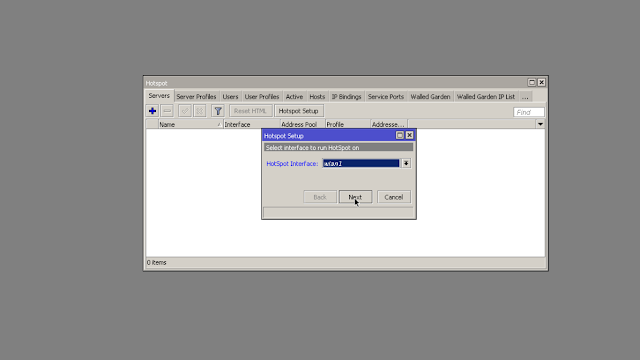This screenshot has width=640, height=360.
Task: Click the Reset HTML button
Action: [250, 111]
